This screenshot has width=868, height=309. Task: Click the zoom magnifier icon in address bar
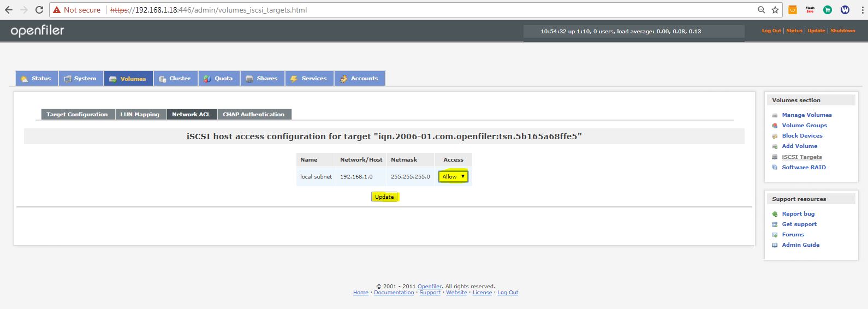(762, 10)
